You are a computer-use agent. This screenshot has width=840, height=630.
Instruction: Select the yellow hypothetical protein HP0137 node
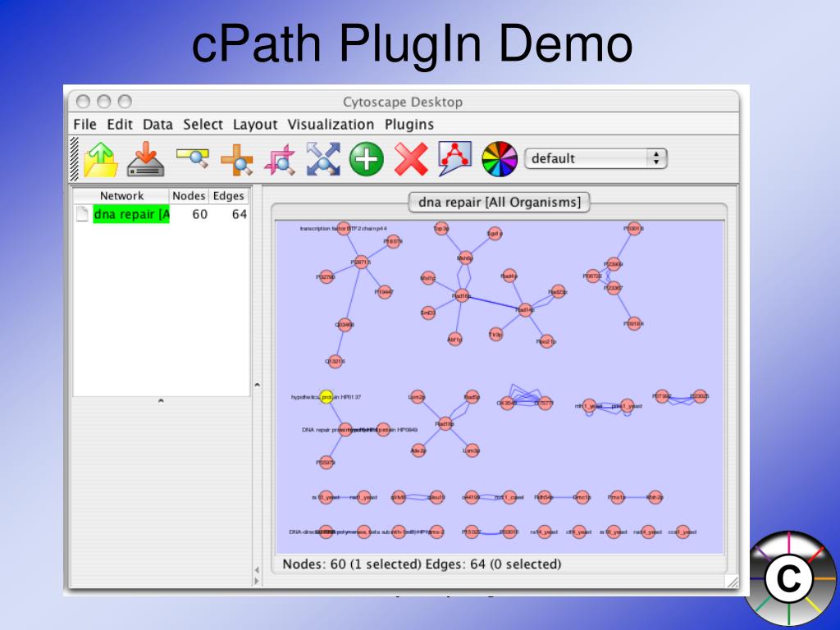pos(326,397)
